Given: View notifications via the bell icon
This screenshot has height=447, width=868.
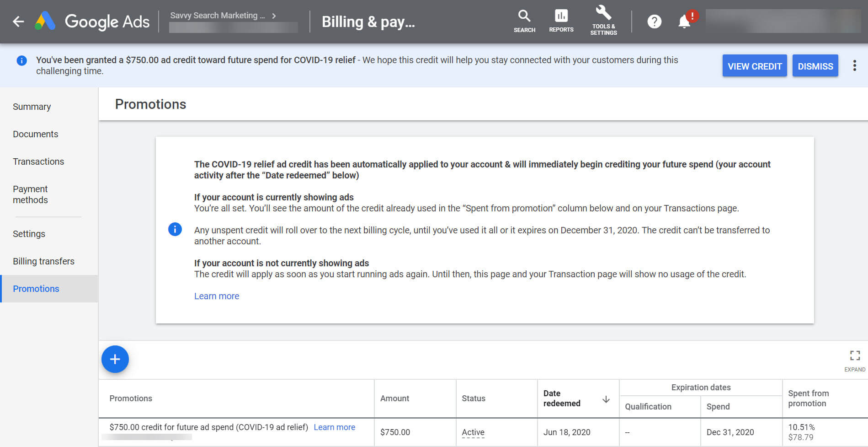Looking at the screenshot, I should (683, 21).
